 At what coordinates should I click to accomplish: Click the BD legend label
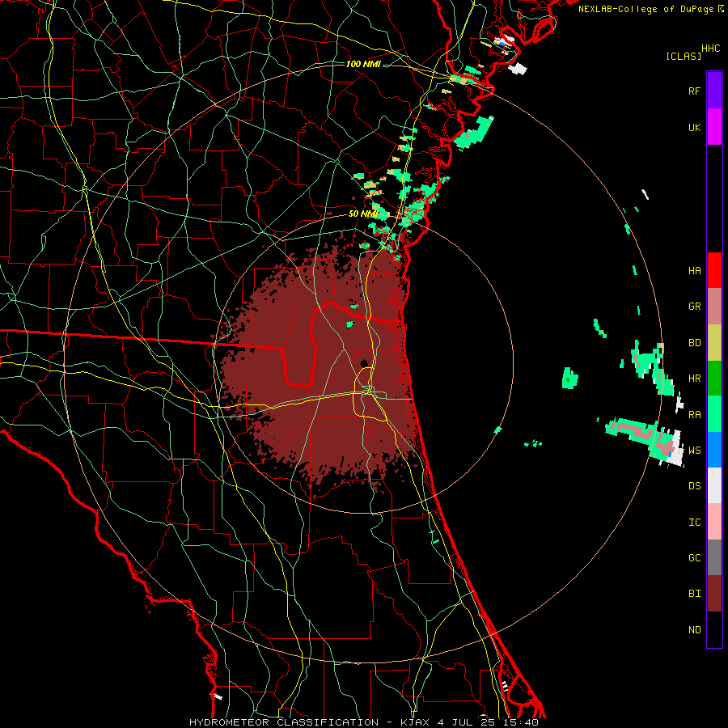click(x=694, y=342)
